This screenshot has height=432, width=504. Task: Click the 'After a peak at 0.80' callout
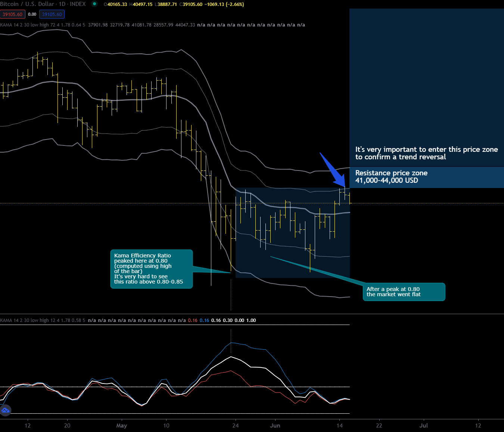[404, 292]
